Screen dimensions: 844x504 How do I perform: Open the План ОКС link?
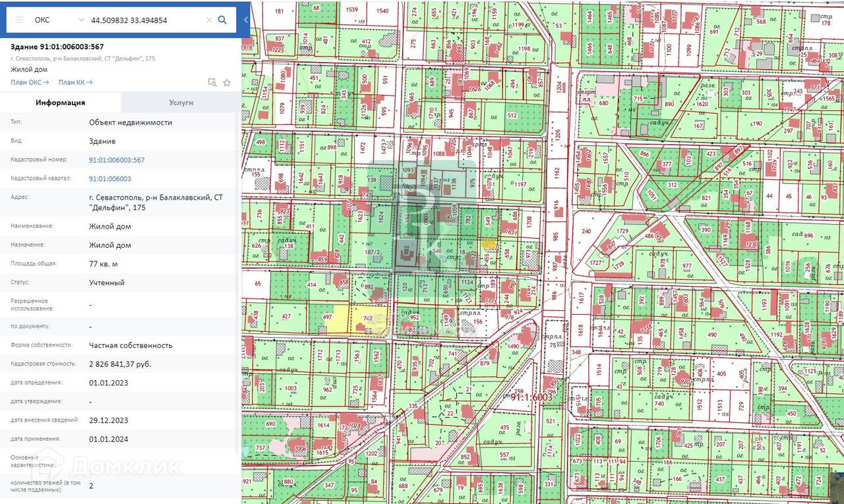point(30,82)
